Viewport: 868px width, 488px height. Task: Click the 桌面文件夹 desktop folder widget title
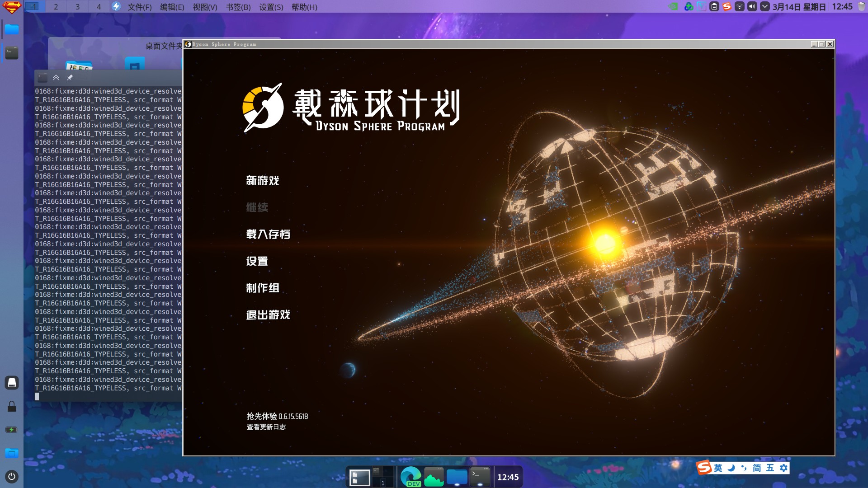point(164,46)
